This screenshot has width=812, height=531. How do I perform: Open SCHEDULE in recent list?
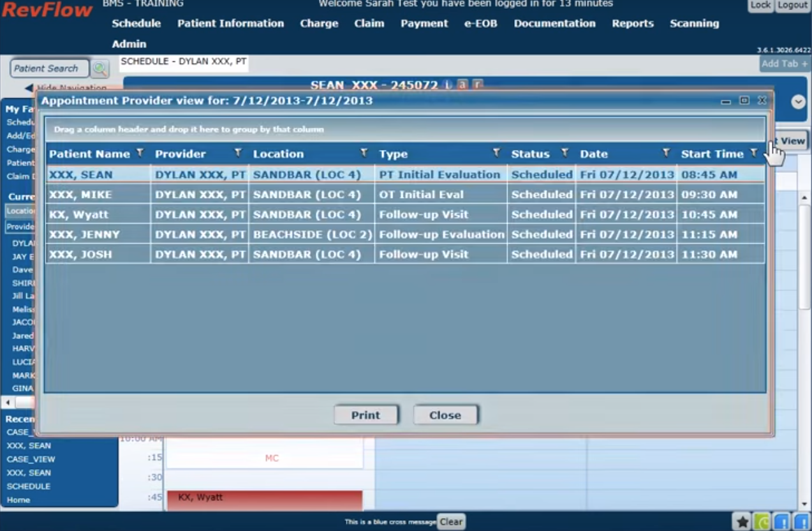click(28, 486)
